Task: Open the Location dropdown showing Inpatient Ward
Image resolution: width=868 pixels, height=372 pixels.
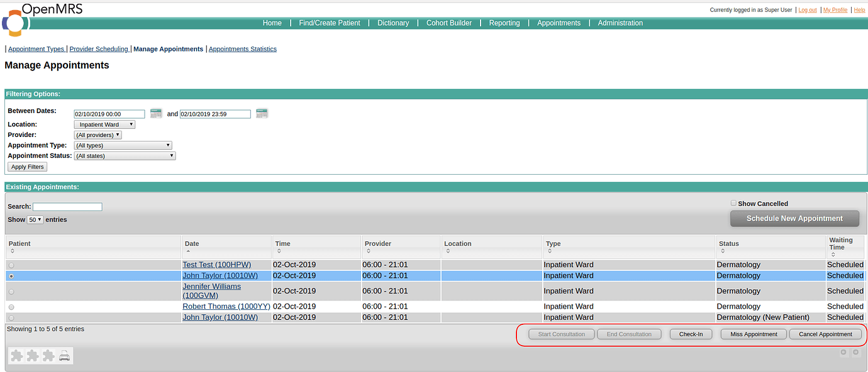Action: tap(104, 124)
